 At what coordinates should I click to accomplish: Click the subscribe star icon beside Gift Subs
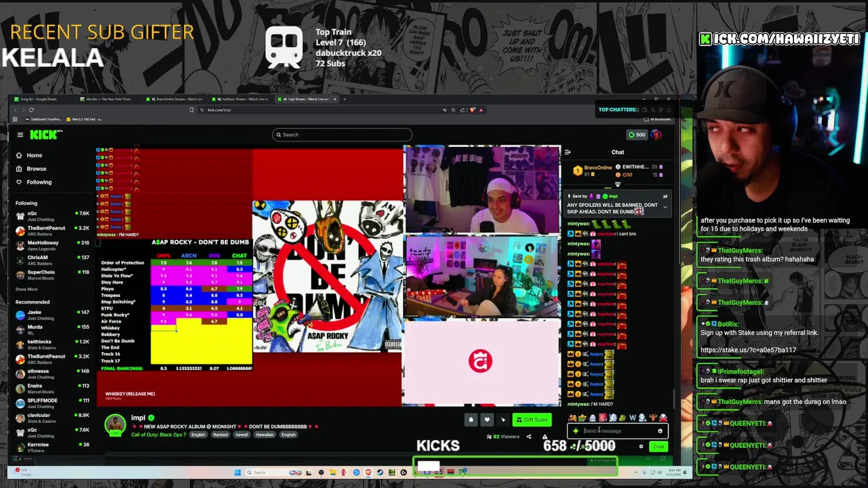[x=502, y=420]
